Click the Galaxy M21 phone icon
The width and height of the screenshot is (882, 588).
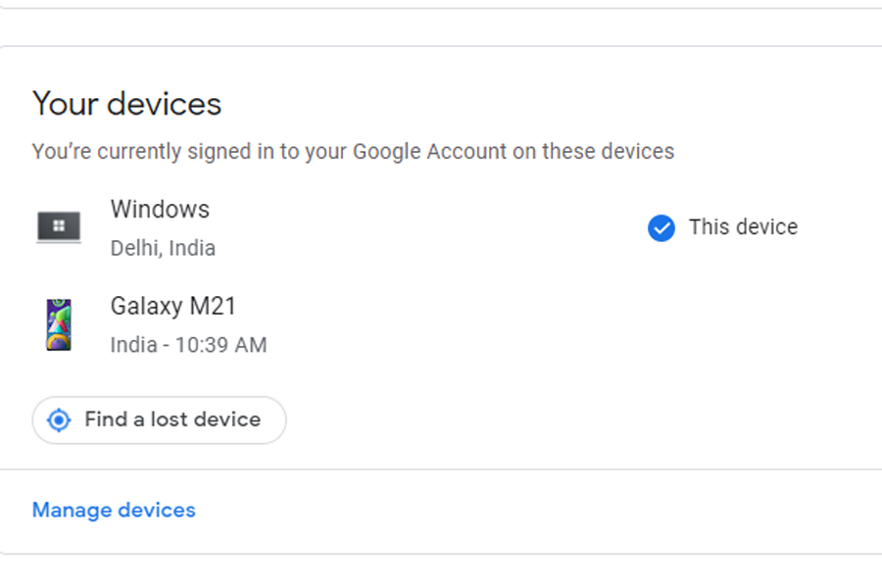pos(59,324)
